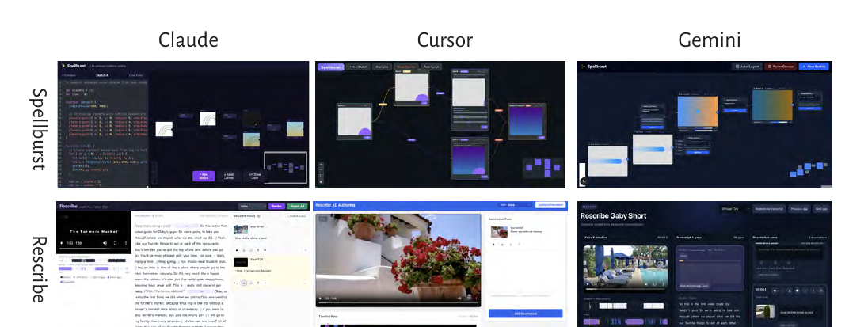
Task: Open Examples tab in Claude Spellburst editor
Action: (69, 74)
